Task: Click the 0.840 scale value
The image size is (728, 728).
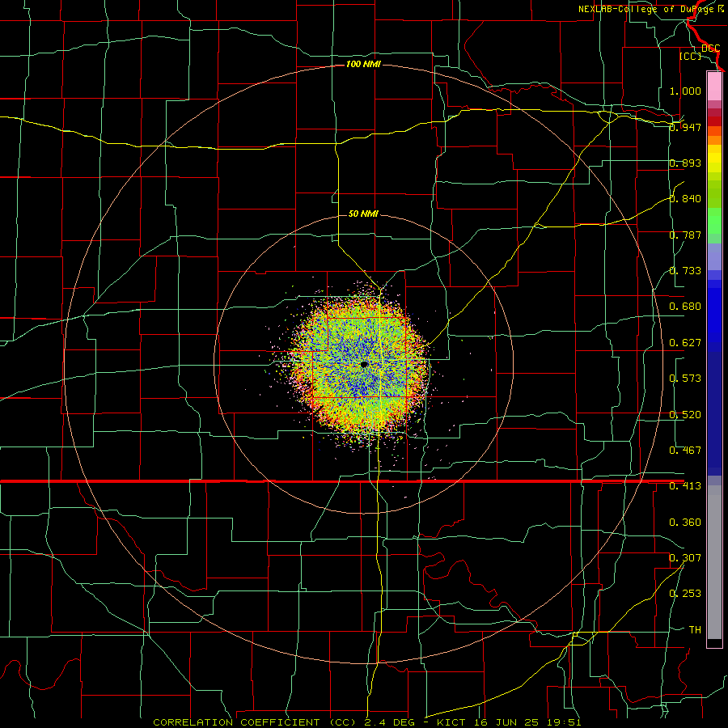Action: (685, 199)
